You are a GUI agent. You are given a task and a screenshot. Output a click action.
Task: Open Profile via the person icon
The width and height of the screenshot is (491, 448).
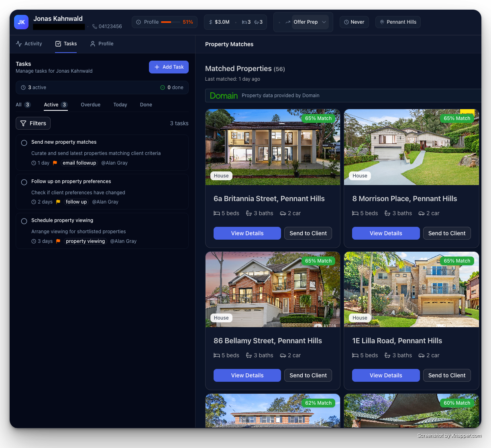[x=92, y=43]
